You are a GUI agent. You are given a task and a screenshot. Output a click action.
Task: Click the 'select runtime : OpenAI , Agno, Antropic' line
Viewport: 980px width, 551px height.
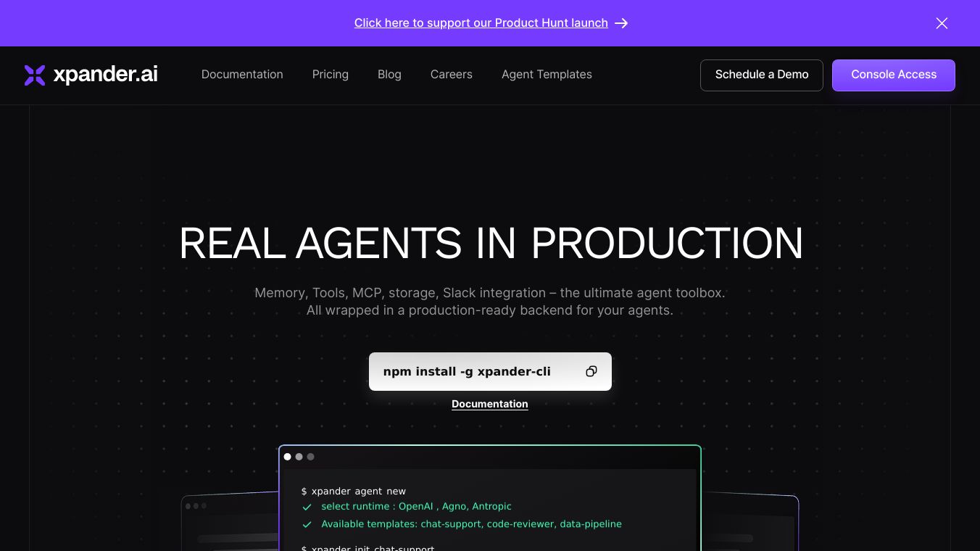point(416,506)
